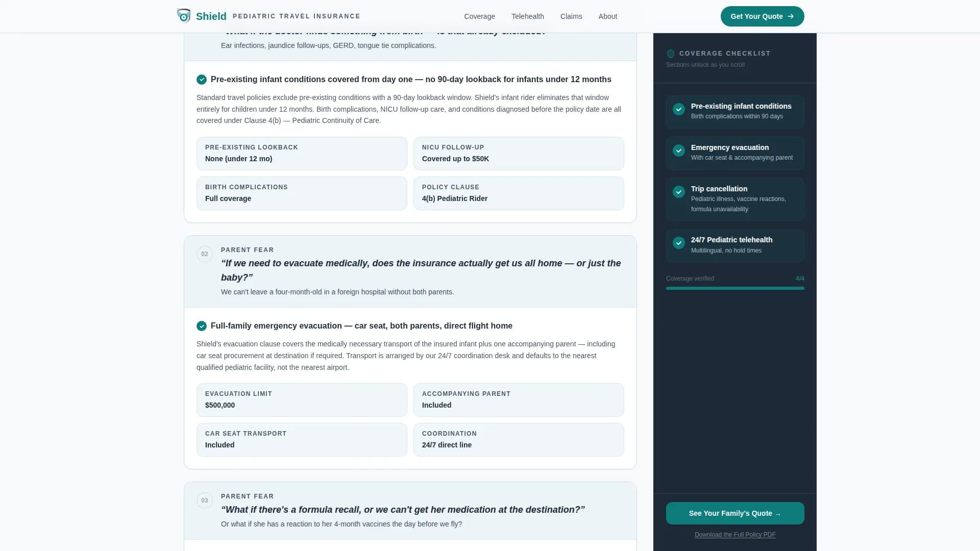Click the Coverage Checklist panel title
Image resolution: width=980 pixels, height=551 pixels.
[x=725, y=54]
